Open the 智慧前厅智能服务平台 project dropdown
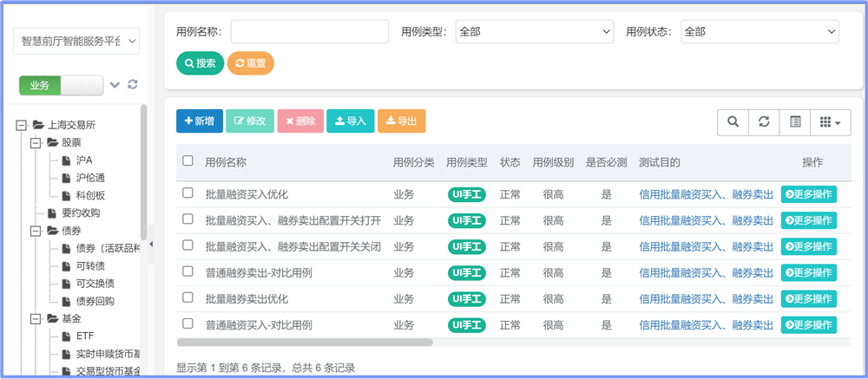The width and height of the screenshot is (868, 379). (76, 41)
